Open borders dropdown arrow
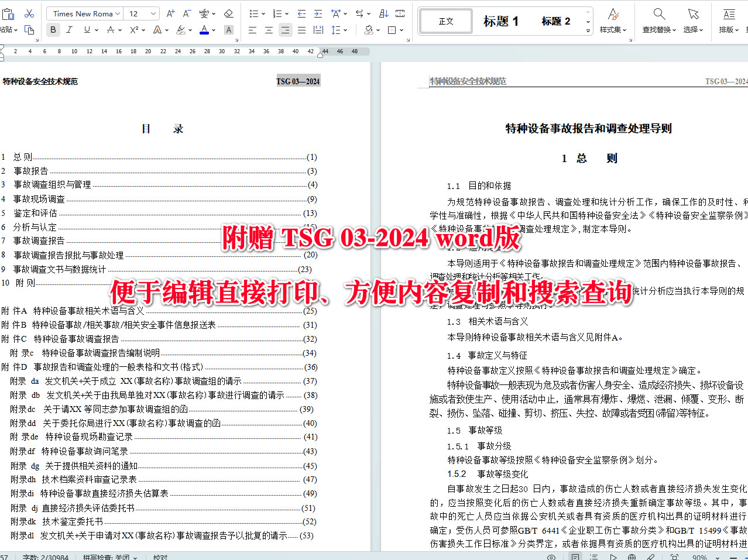 402,30
